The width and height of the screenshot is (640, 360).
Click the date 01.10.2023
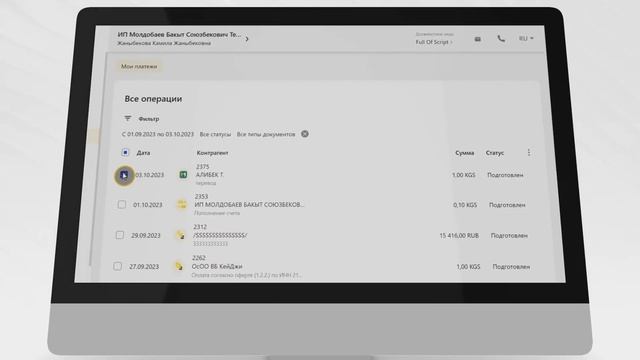coord(147,205)
